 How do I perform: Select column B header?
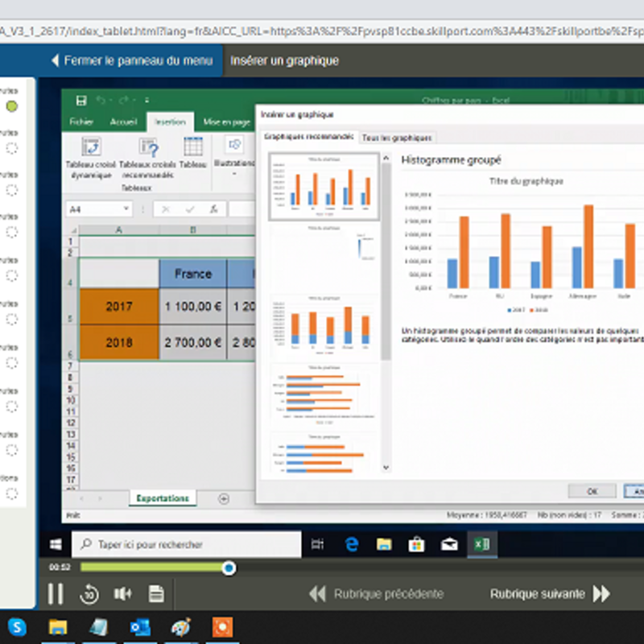[x=193, y=230]
